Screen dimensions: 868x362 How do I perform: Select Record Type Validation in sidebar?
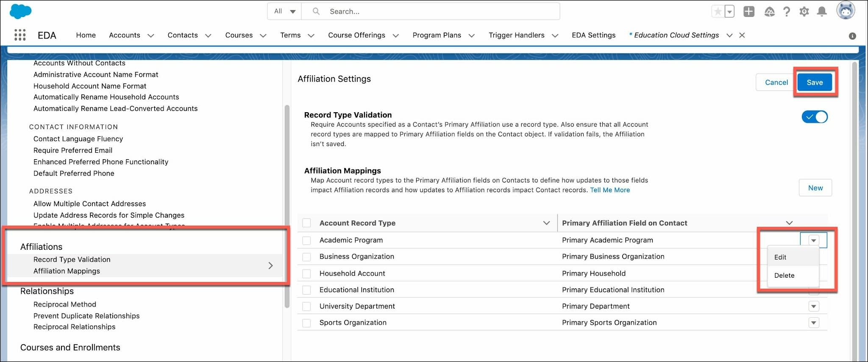(72, 260)
